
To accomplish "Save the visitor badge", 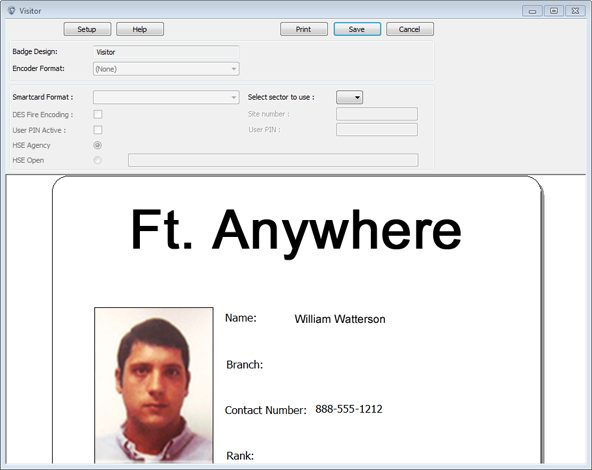I will [357, 29].
